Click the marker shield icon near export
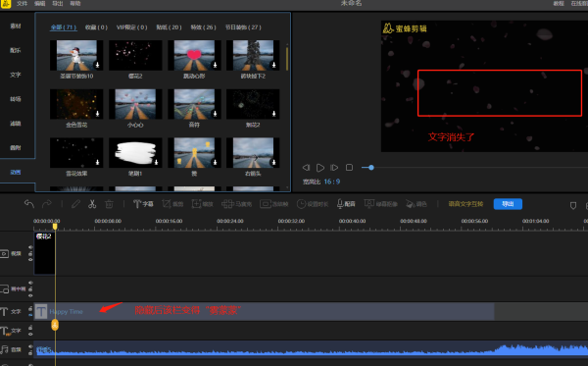The height and width of the screenshot is (366, 588). click(x=573, y=205)
